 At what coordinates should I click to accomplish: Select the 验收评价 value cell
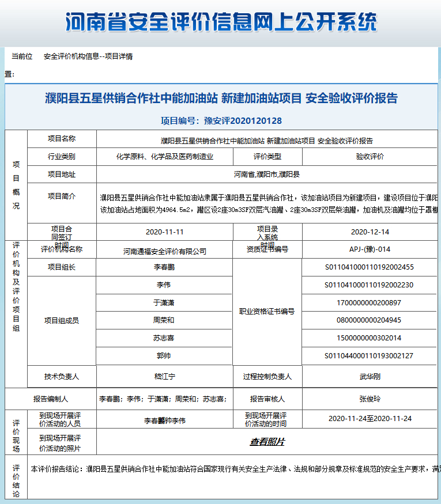[x=370, y=157]
